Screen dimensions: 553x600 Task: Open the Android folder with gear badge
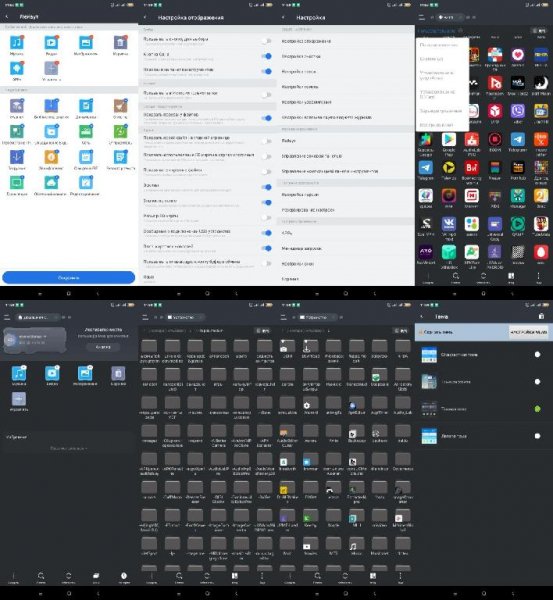click(310, 403)
